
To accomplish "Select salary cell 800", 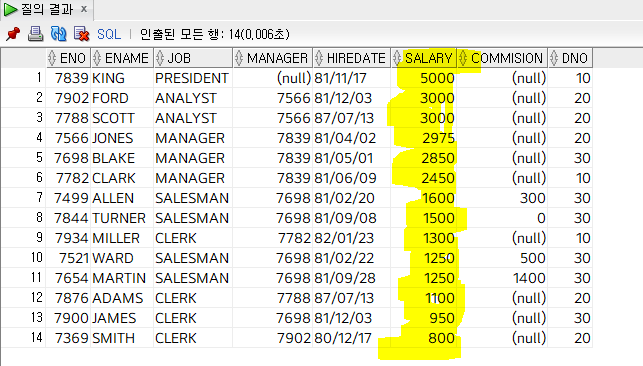I will click(424, 338).
